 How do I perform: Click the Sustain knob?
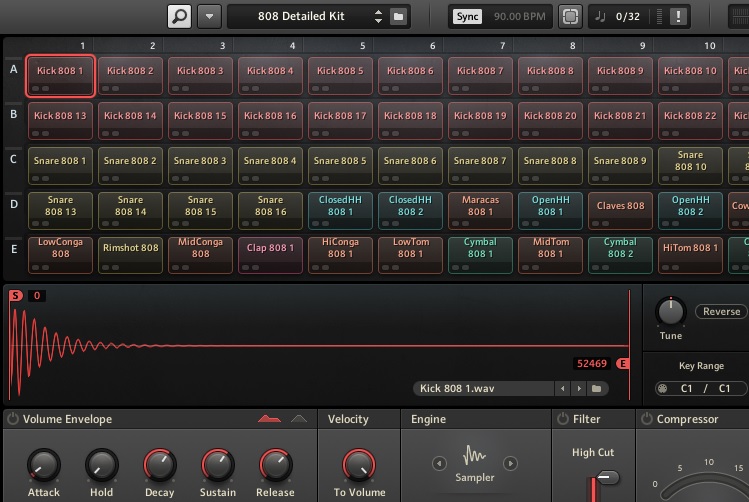[x=217, y=465]
